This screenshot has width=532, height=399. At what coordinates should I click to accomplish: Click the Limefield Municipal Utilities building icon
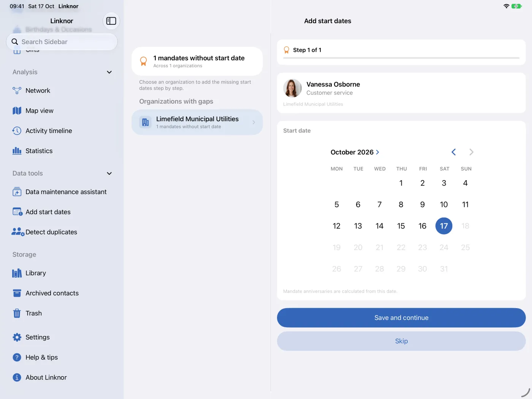point(145,122)
